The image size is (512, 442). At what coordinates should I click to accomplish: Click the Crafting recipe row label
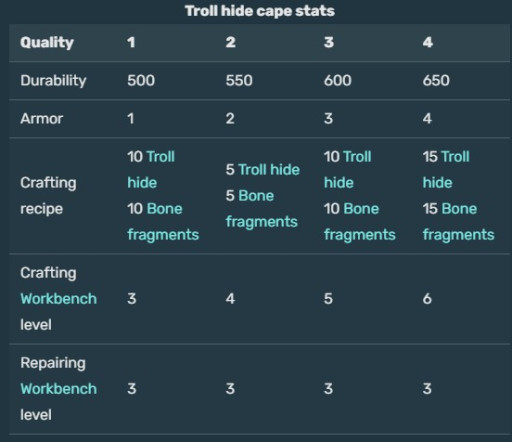tap(48, 196)
